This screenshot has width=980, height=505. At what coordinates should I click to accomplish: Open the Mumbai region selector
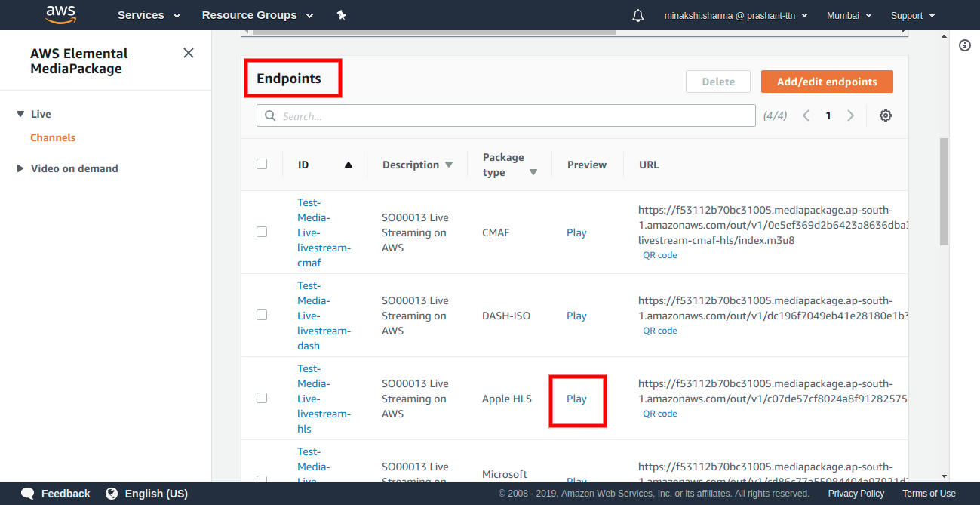click(849, 15)
